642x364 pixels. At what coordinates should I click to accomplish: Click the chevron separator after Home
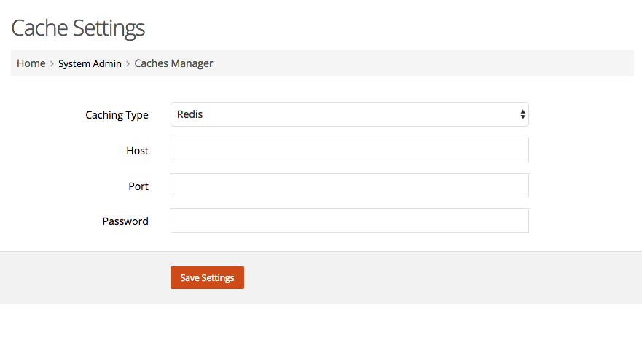point(52,64)
